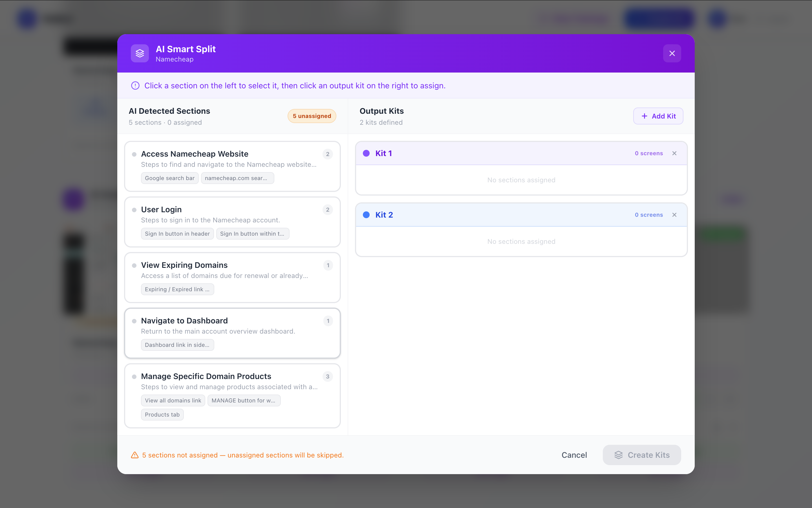Click the 'namecheap.com sear...' tag
The width and height of the screenshot is (812, 508).
coord(237,178)
